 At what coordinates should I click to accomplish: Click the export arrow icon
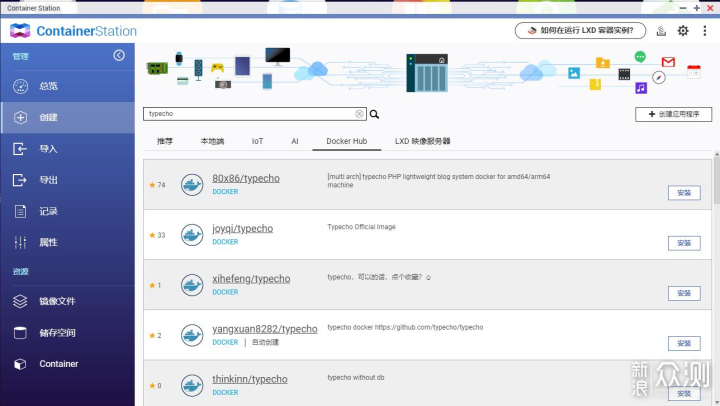point(20,180)
